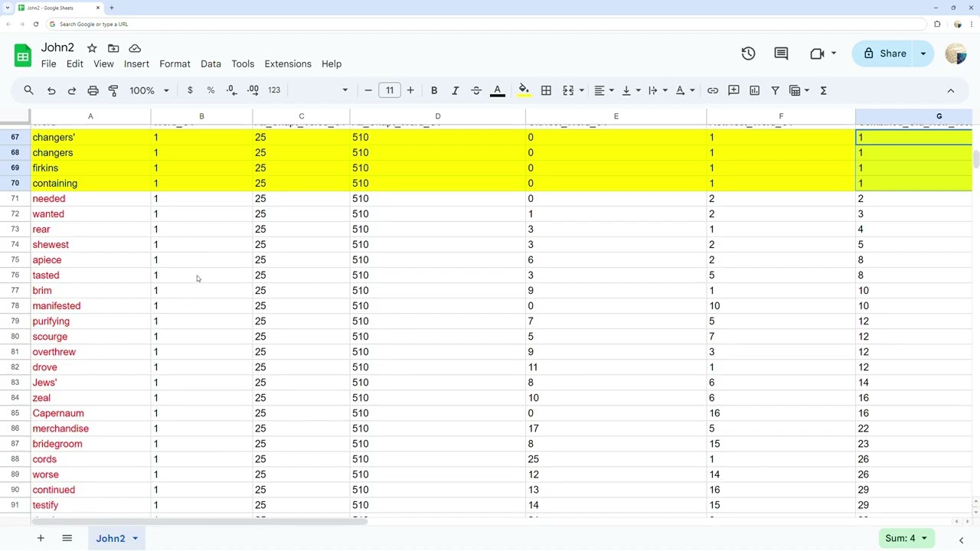
Task: Open the Edit menu
Action: click(74, 64)
